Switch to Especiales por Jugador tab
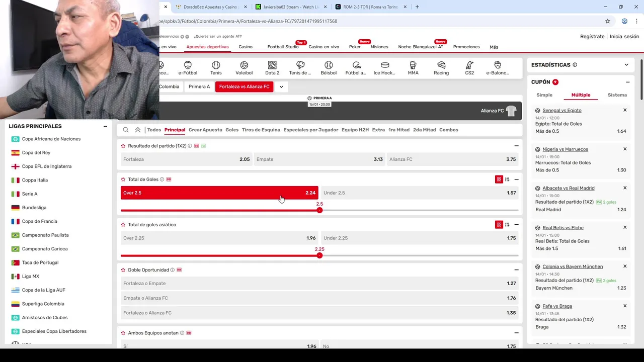The image size is (644, 362). (311, 130)
